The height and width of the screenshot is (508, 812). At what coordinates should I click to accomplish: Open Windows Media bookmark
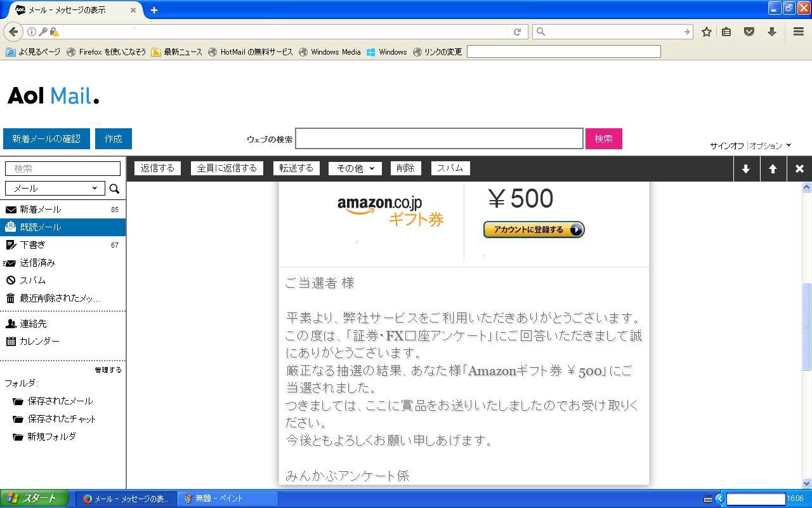tap(330, 52)
